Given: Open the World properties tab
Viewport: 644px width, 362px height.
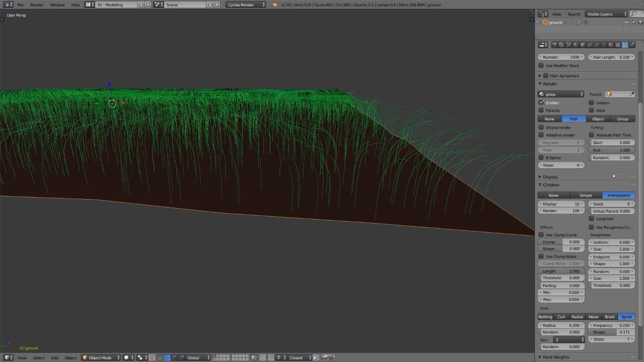Looking at the screenshot, I should click(576, 45).
